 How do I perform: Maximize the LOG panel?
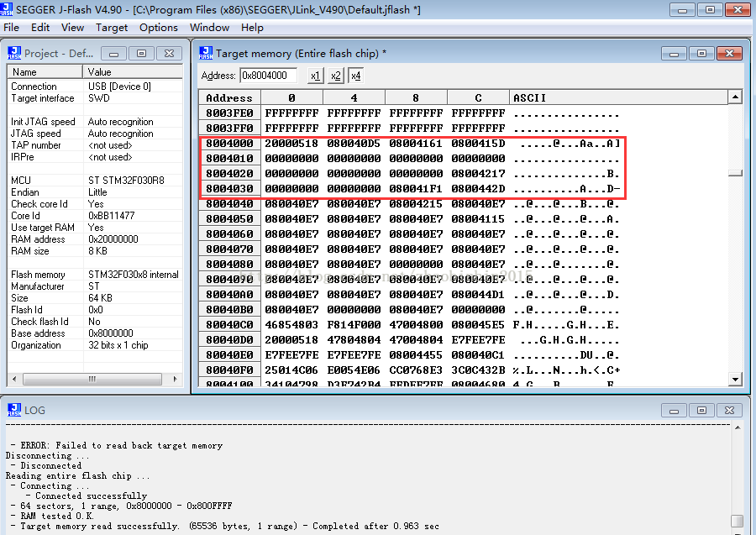(x=701, y=411)
